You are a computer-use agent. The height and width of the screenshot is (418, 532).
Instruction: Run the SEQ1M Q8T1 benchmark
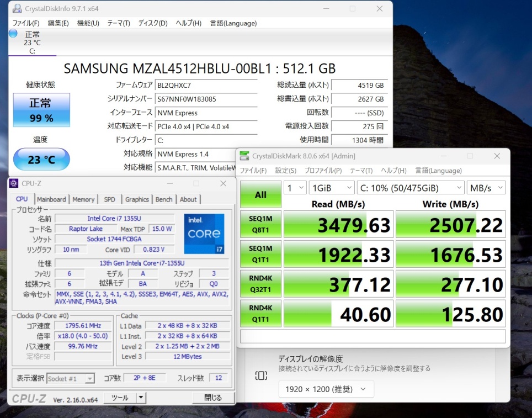[260, 224]
